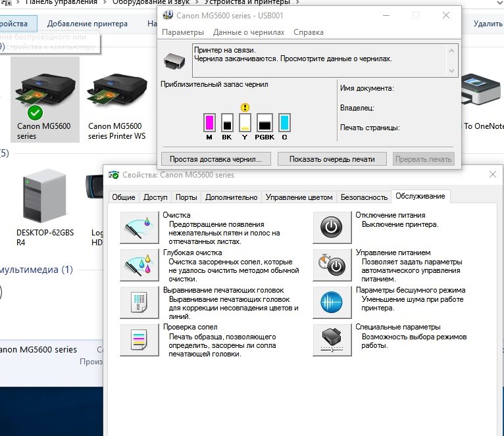Click the PGBK ink level tank
The height and width of the screenshot is (436, 504).
point(265,123)
